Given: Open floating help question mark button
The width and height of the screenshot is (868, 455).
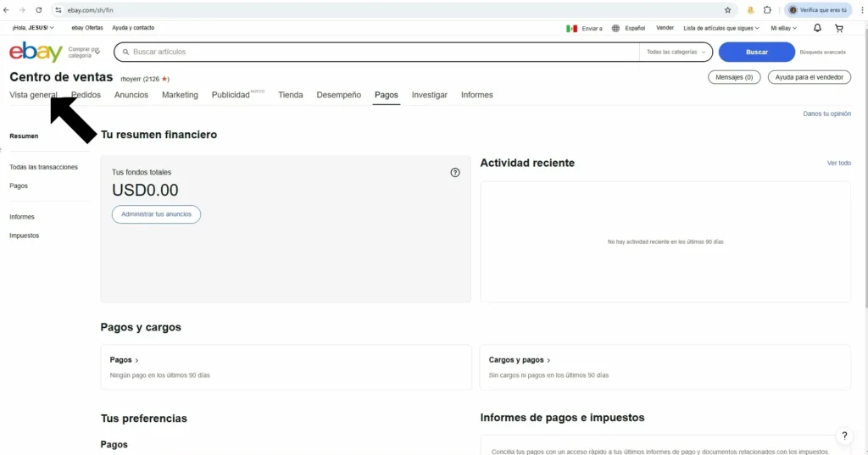Looking at the screenshot, I should (x=844, y=436).
